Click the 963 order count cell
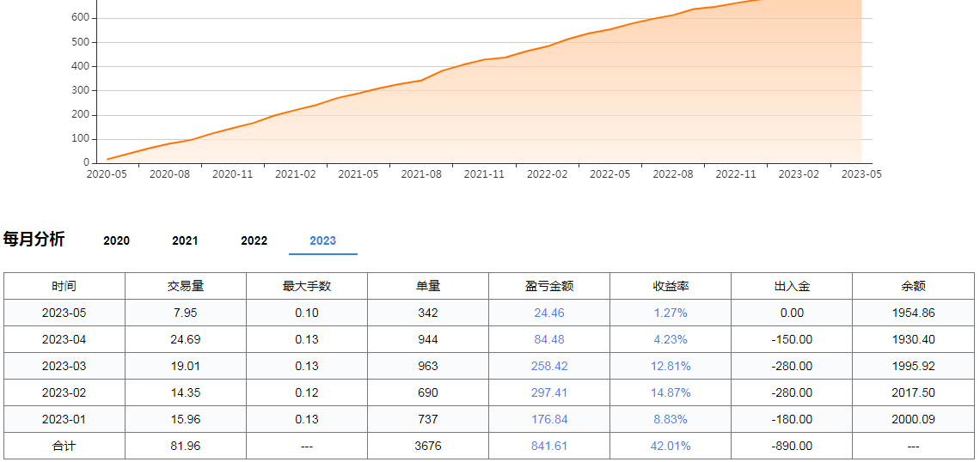The height and width of the screenshot is (462, 980). (428, 367)
